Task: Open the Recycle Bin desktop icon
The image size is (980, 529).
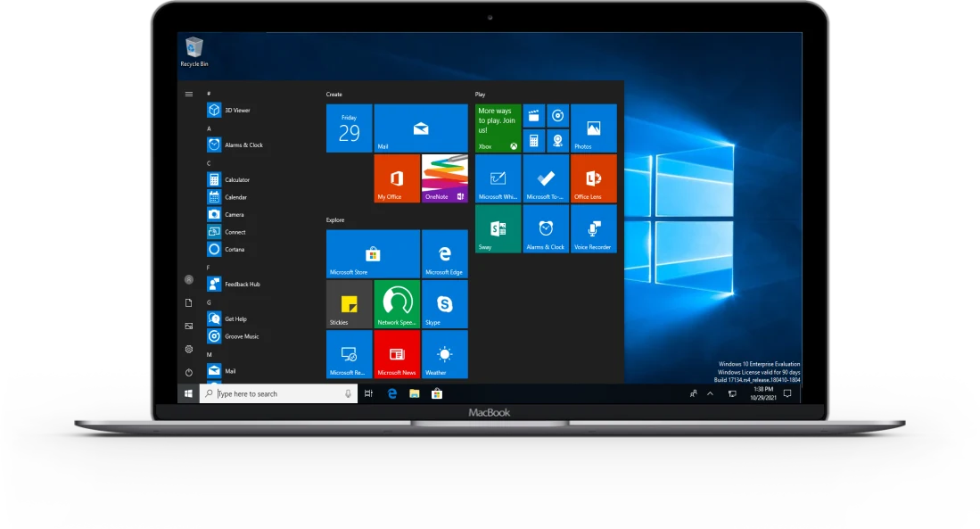Action: coord(194,52)
